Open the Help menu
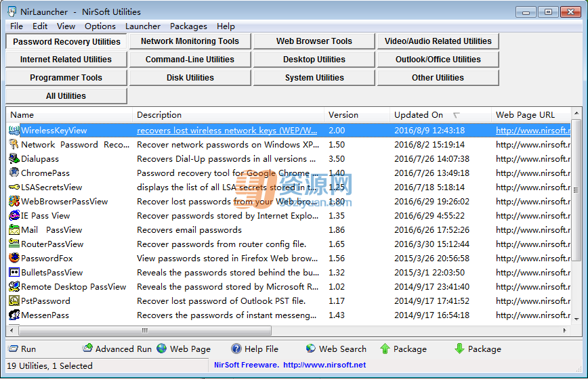 coord(226,26)
